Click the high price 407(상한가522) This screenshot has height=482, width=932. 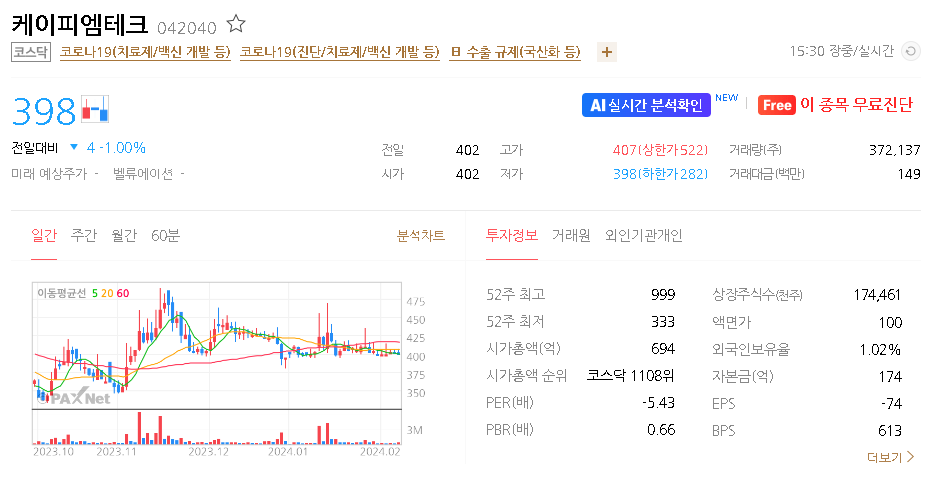(660, 150)
